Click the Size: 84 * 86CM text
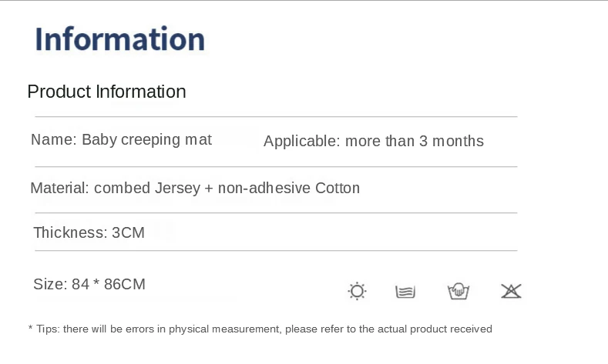The height and width of the screenshot is (364, 608). click(x=89, y=284)
